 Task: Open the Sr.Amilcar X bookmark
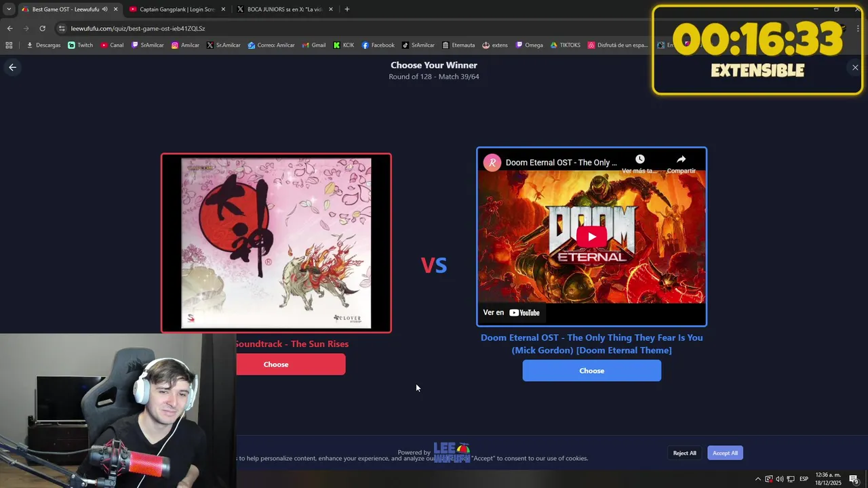(224, 45)
